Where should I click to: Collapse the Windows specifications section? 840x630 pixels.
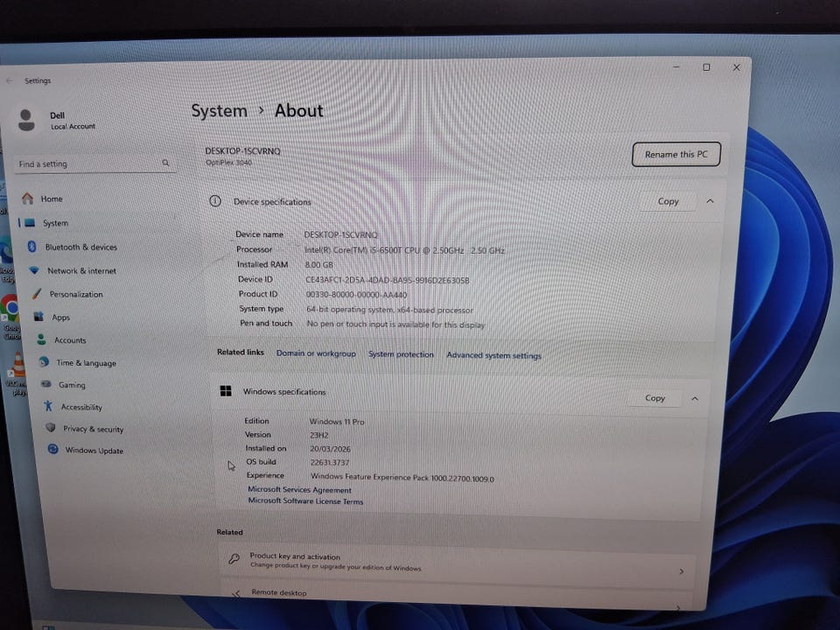click(x=695, y=399)
